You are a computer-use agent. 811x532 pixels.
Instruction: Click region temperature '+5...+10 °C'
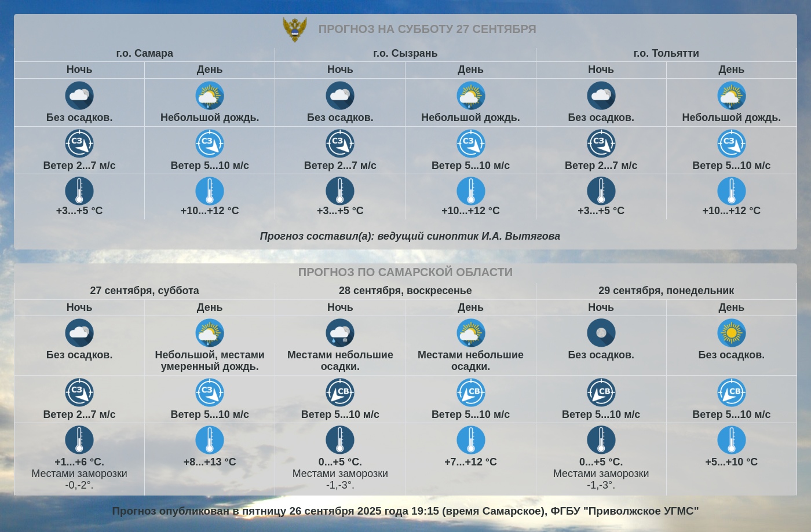[732, 462]
